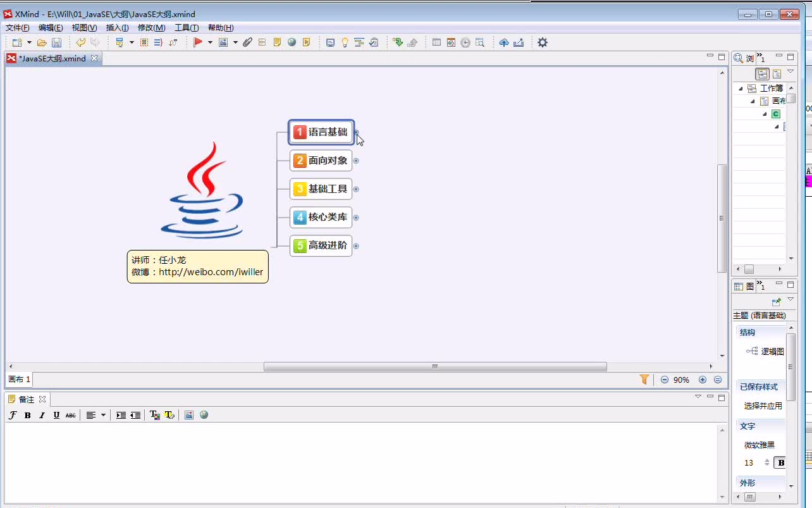Open the insert topic dropdown arrow
The width and height of the screenshot is (812, 508).
(x=132, y=42)
